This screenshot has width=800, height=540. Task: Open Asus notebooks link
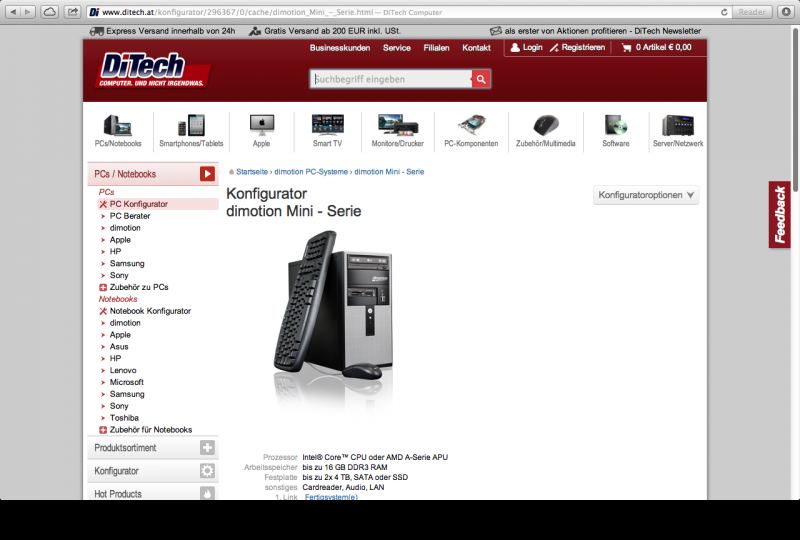click(119, 347)
